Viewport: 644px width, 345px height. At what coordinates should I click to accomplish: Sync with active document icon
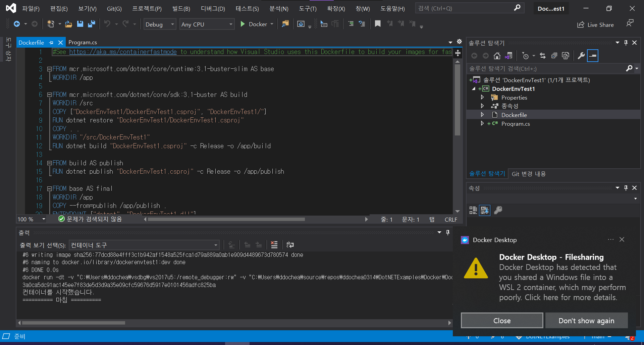(x=543, y=56)
